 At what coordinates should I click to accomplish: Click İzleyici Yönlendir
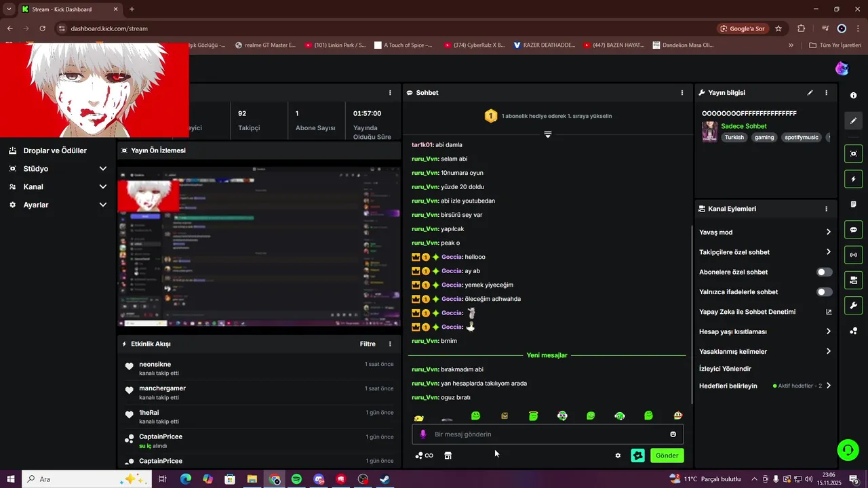click(725, 369)
